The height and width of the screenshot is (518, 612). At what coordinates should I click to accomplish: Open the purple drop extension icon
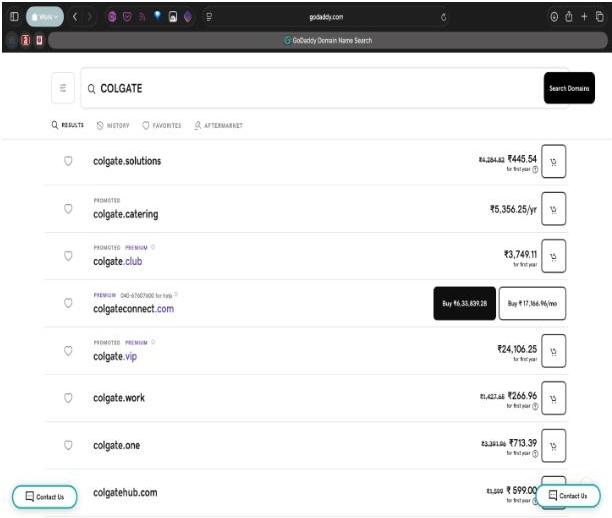point(188,17)
